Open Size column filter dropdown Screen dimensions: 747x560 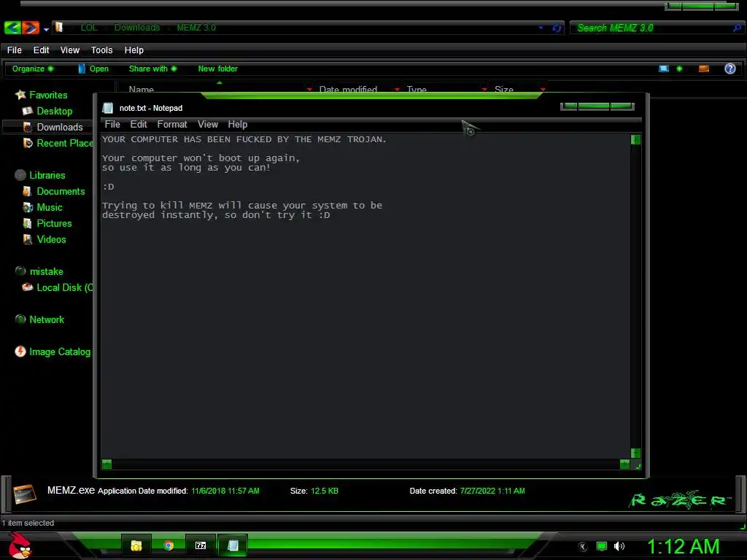pyautogui.click(x=543, y=89)
